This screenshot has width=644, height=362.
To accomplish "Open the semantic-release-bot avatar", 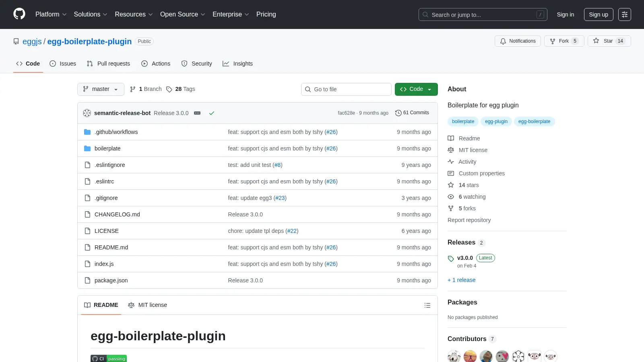I will click(87, 113).
